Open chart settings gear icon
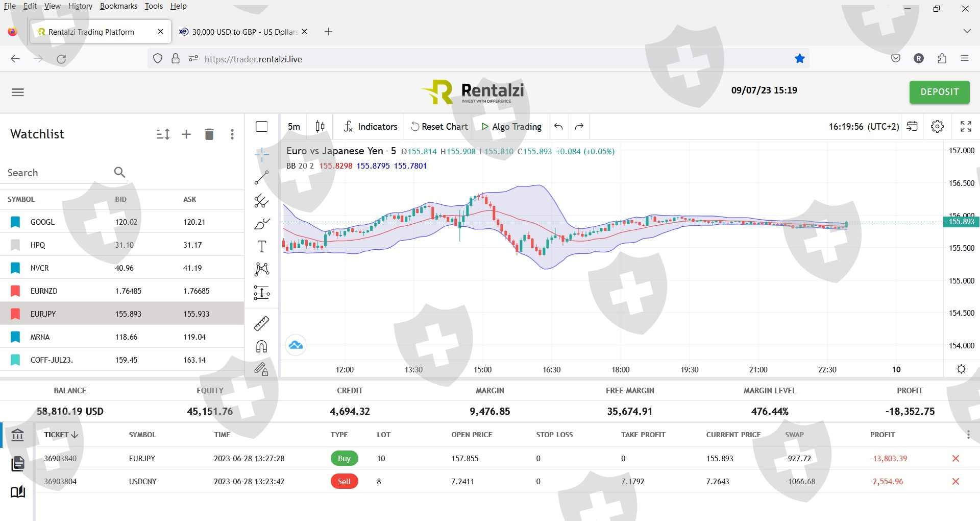Image resolution: width=980 pixels, height=521 pixels. (937, 127)
